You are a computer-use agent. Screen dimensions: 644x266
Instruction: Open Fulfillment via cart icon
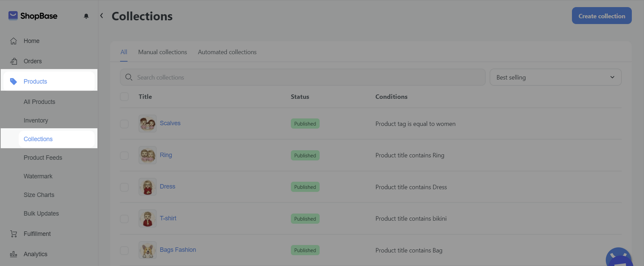14,234
